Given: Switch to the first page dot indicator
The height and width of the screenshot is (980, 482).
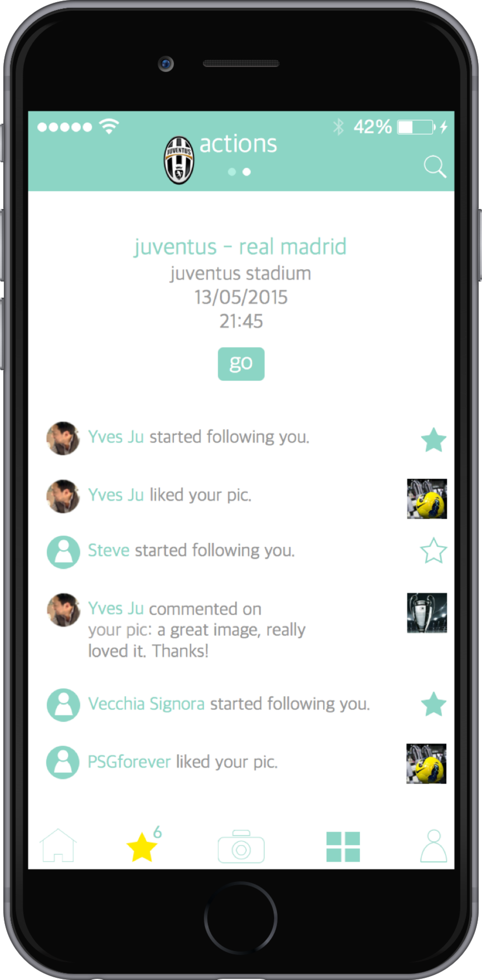Looking at the screenshot, I should 232,172.
